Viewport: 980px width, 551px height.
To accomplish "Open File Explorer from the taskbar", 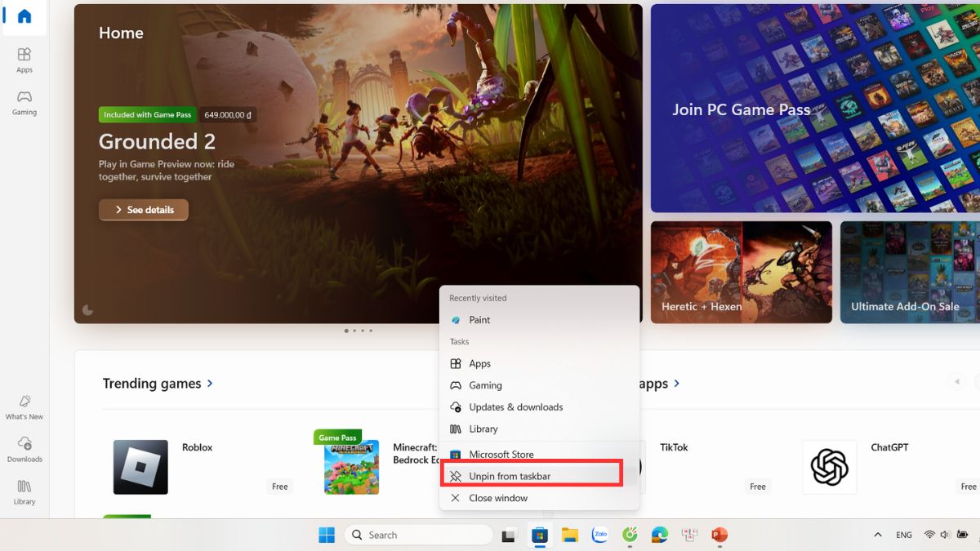I will 570,535.
